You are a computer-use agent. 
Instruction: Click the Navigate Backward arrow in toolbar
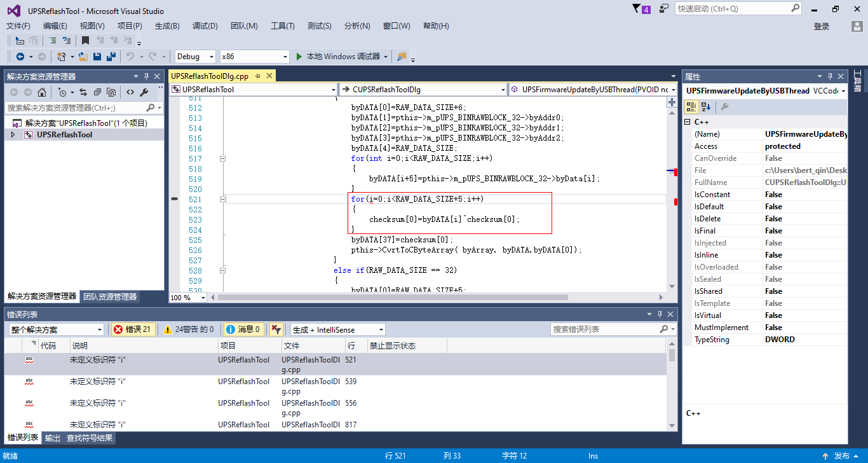pos(20,57)
